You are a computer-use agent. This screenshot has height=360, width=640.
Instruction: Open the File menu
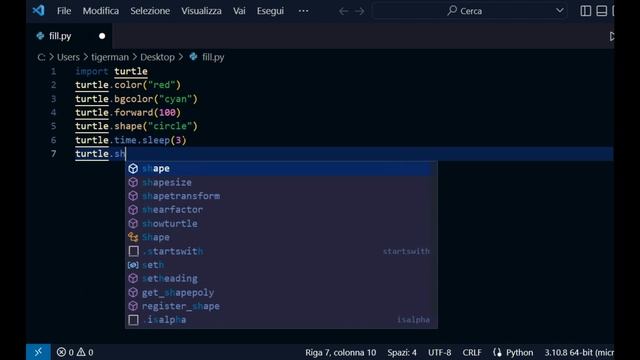click(x=64, y=11)
